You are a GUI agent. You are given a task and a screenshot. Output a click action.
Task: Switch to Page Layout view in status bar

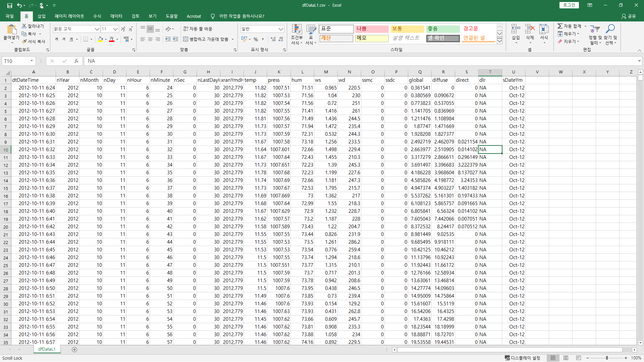[566, 358]
